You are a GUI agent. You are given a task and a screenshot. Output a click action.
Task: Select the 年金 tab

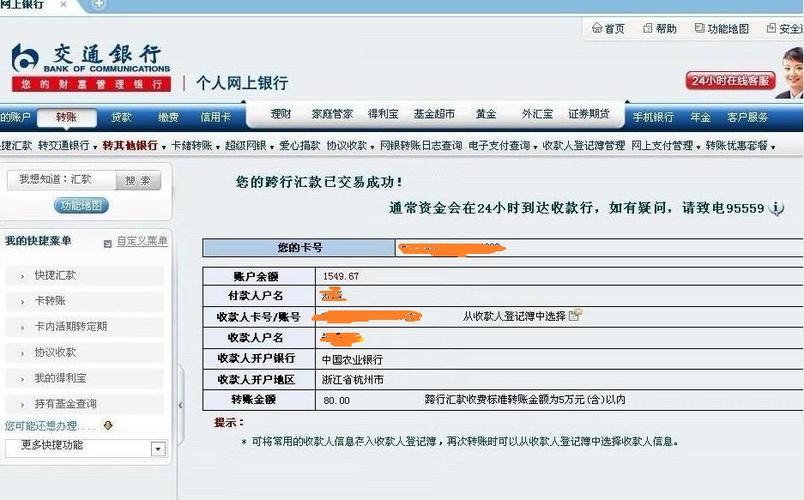pos(700,117)
